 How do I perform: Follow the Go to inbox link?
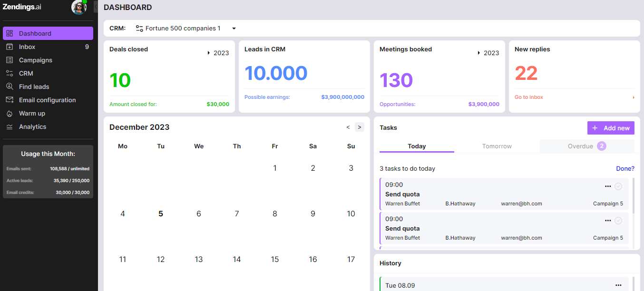[x=529, y=97]
